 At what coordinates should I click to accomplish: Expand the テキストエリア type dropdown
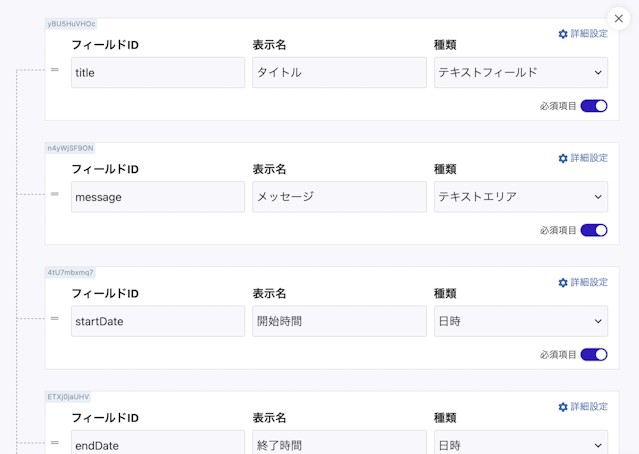[x=520, y=197]
